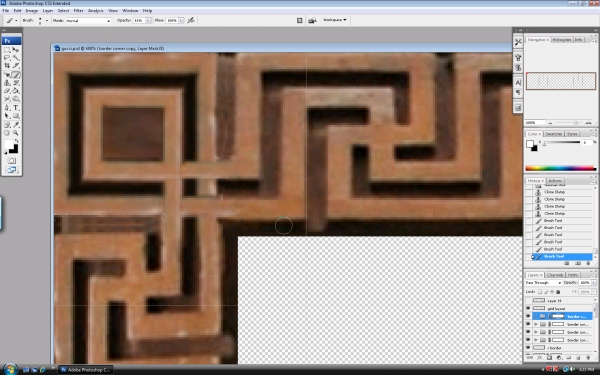Hide the grid layout layer
This screenshot has width=600, height=375.
click(528, 308)
